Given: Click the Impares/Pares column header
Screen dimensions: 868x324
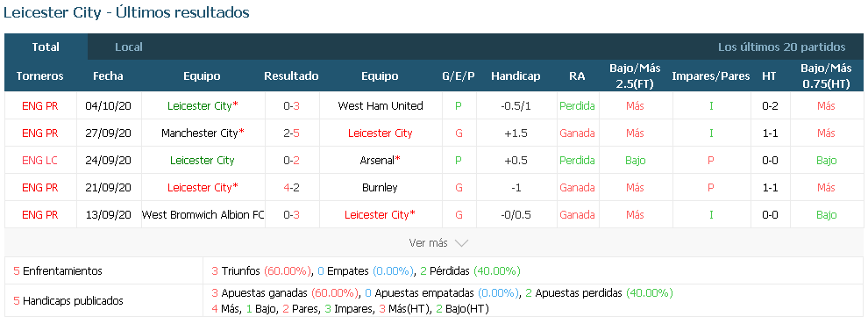Looking at the screenshot, I should pyautogui.click(x=711, y=76).
